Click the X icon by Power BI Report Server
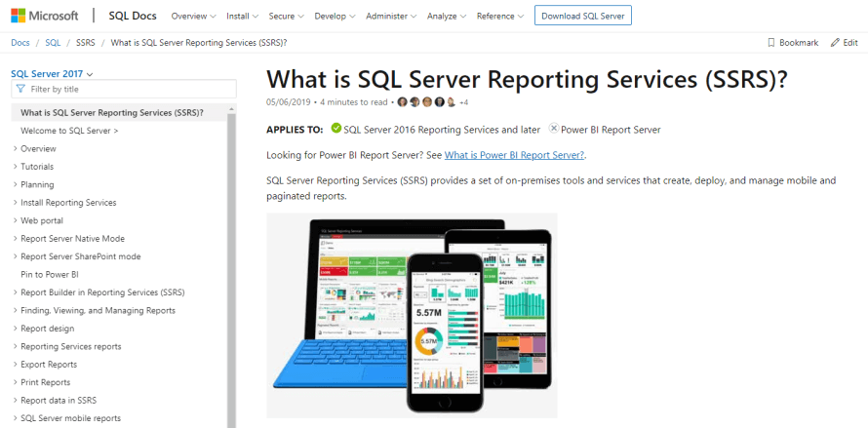Viewport: 868px width, 428px height. tap(554, 129)
